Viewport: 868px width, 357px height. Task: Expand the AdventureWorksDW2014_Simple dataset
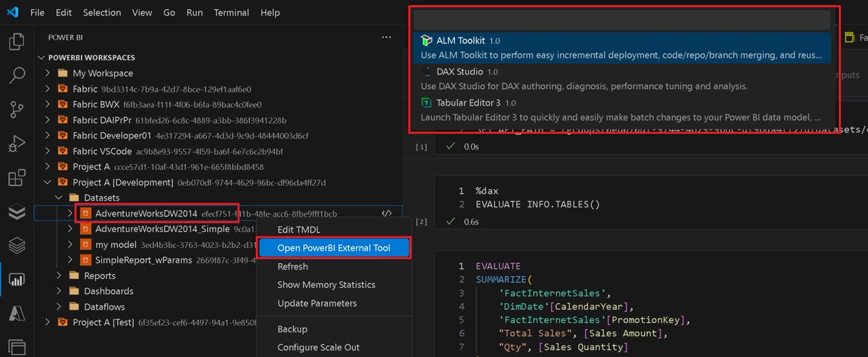70,229
